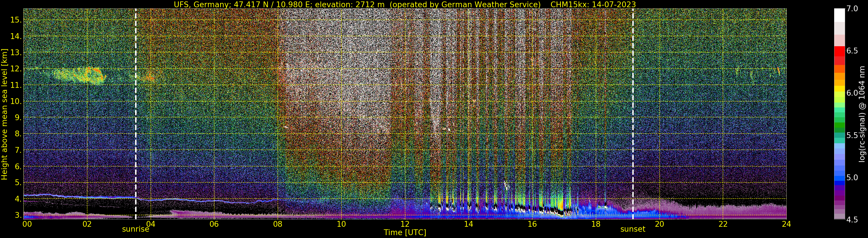Click the '7.' height tick label
The width and height of the screenshot is (868, 238).
(x=18, y=150)
